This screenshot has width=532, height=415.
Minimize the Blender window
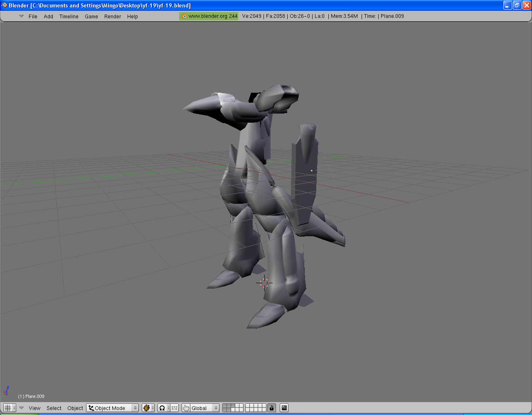pyautogui.click(x=507, y=5)
